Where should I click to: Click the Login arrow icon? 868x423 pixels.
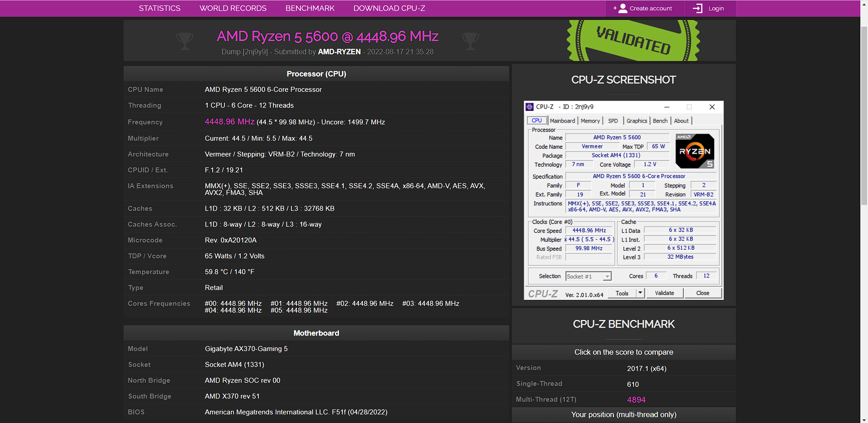pyautogui.click(x=698, y=8)
